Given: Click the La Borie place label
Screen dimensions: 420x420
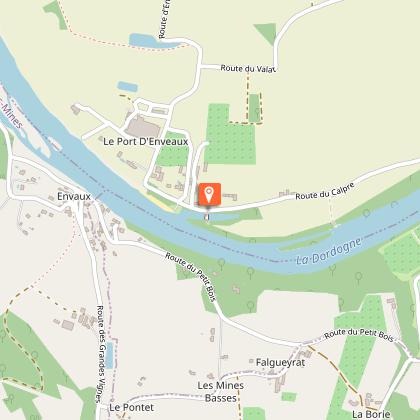Looking at the screenshot, I should click(371, 414).
